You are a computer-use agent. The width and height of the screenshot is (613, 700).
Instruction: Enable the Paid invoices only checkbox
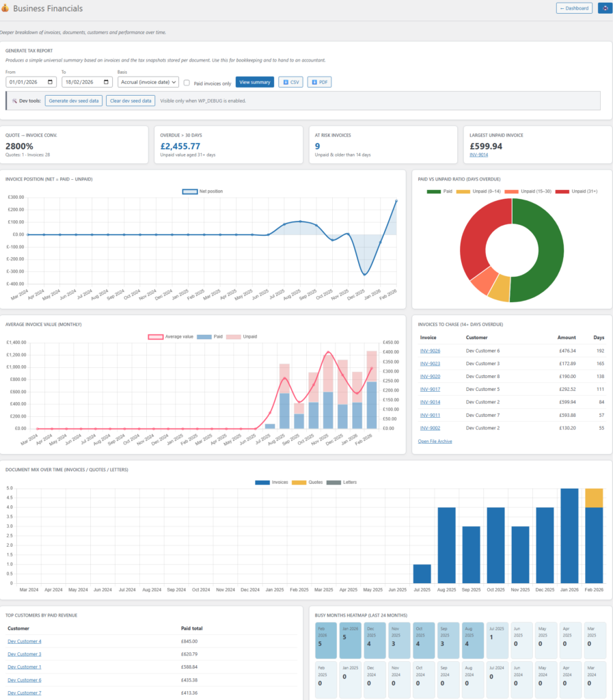187,83
